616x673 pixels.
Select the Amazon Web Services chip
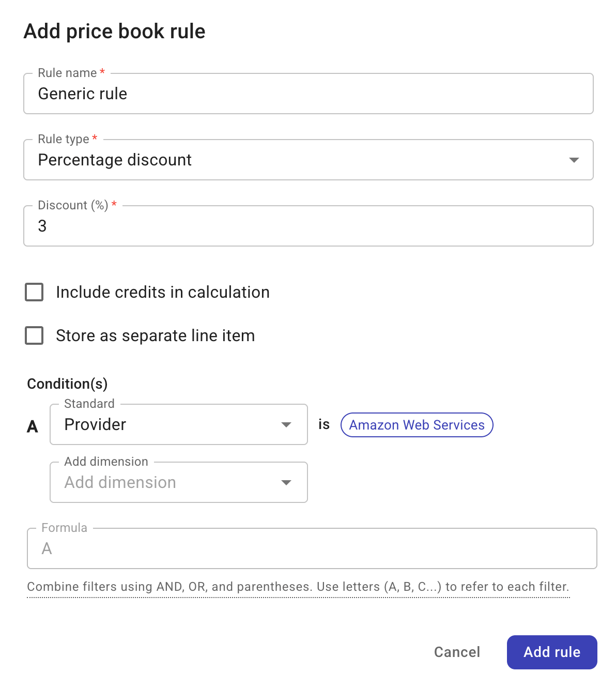click(x=416, y=424)
